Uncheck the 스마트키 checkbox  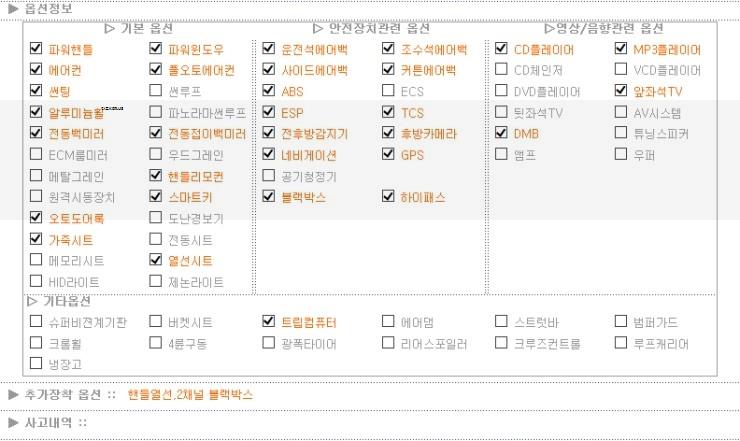click(156, 197)
